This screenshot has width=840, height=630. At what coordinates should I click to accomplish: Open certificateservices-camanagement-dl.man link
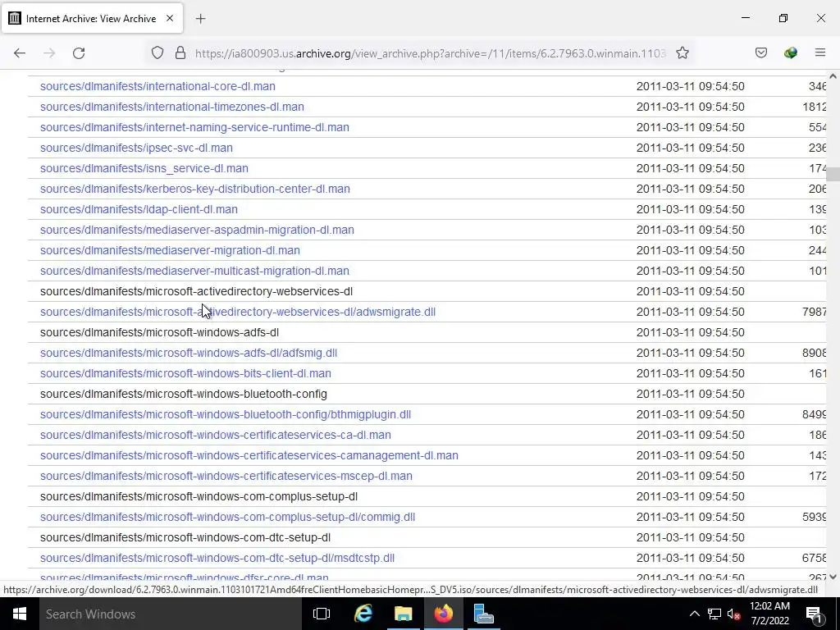pos(249,455)
